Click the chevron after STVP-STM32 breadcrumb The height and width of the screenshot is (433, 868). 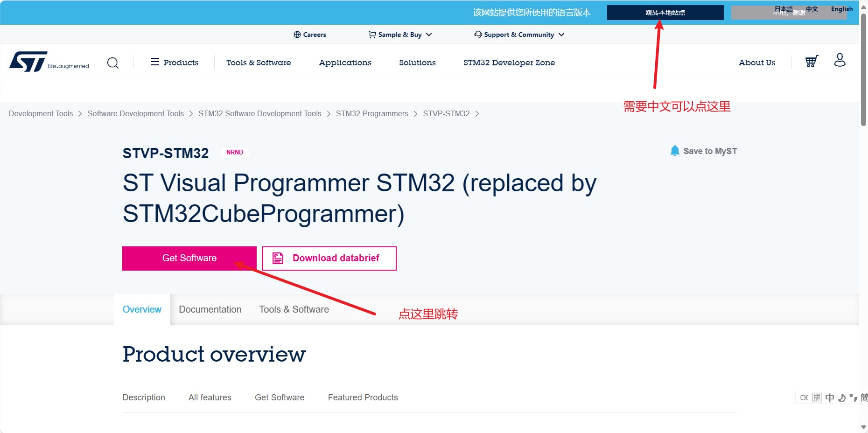[x=477, y=114]
